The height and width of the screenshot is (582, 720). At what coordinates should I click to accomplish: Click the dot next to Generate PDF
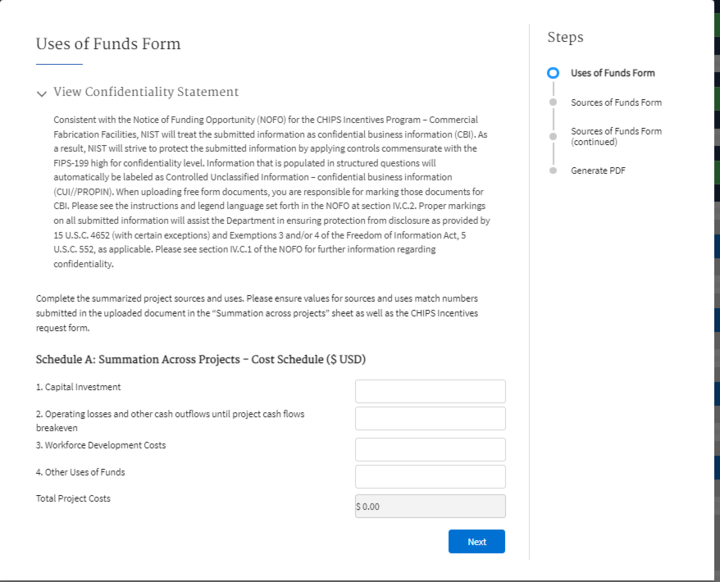552,171
